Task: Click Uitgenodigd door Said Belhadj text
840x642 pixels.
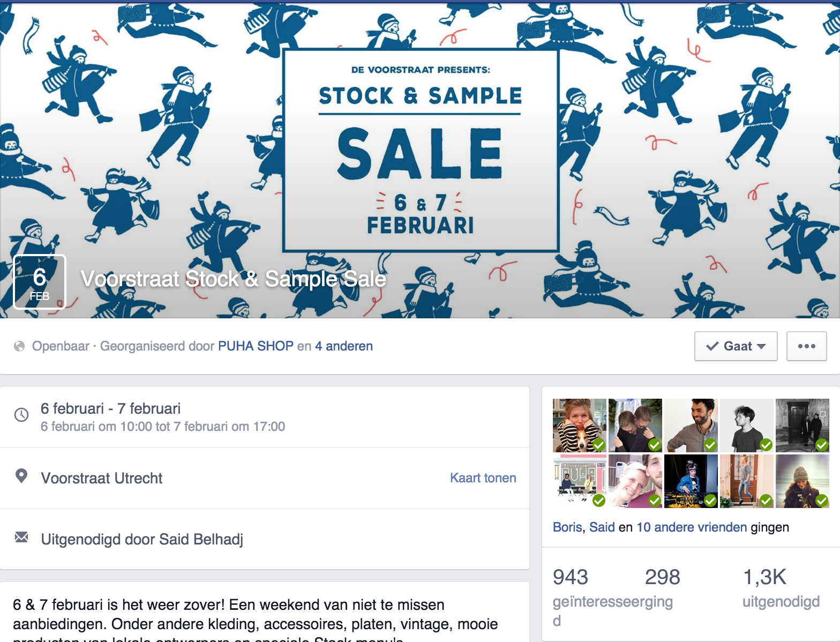Action: click(142, 539)
